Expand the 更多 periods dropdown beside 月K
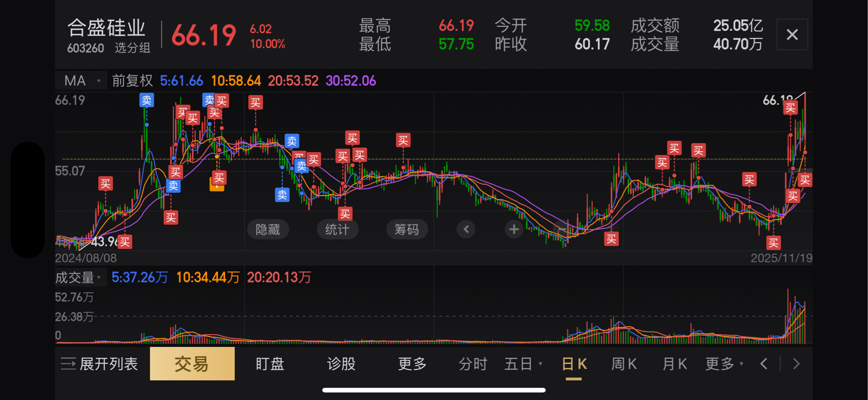The height and width of the screenshot is (400, 868). click(725, 364)
